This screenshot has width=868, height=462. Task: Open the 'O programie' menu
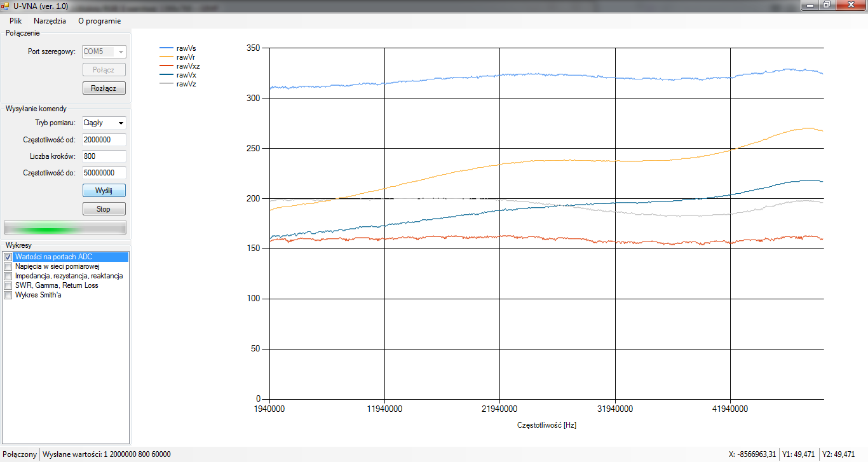click(99, 20)
